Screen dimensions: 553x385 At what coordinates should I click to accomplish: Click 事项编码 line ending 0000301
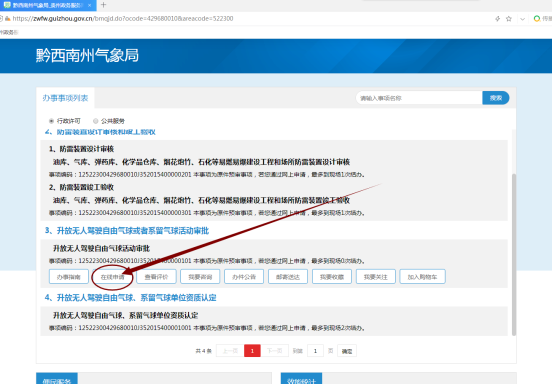click(207, 213)
